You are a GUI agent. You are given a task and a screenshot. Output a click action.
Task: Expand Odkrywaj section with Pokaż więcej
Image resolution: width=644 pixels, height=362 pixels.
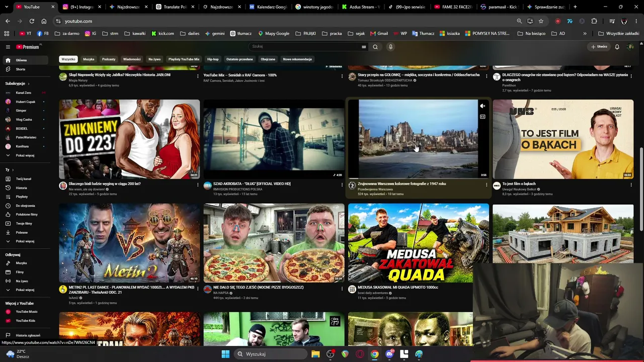[x=24, y=290]
